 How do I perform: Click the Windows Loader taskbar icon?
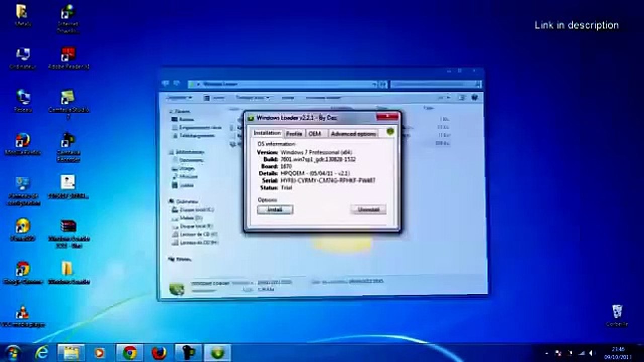tap(217, 353)
